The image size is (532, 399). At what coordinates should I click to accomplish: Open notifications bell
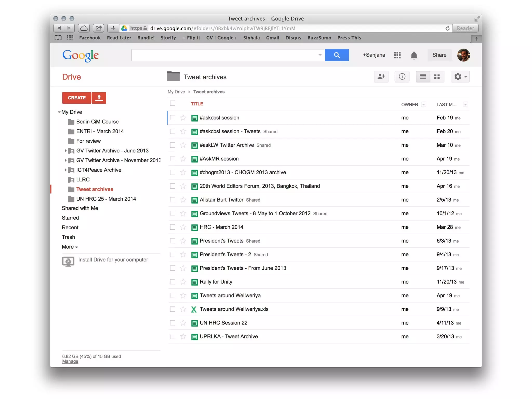click(414, 55)
